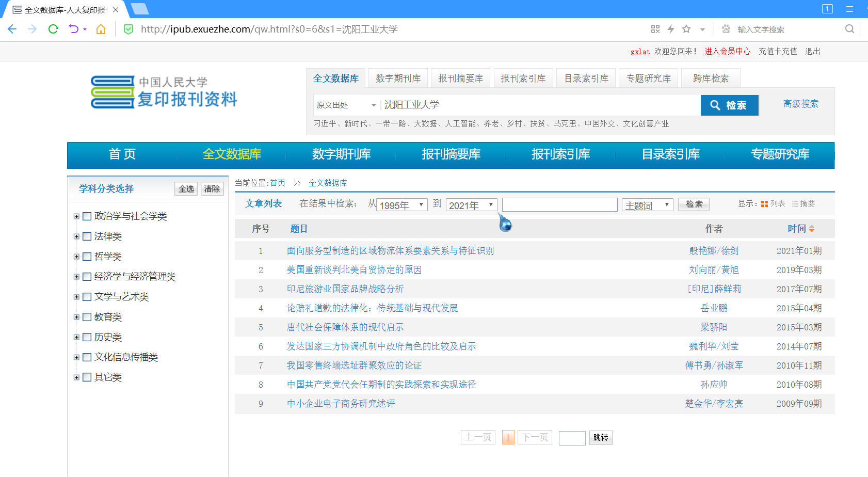Open the 主题词 search field dropdown

[647, 205]
